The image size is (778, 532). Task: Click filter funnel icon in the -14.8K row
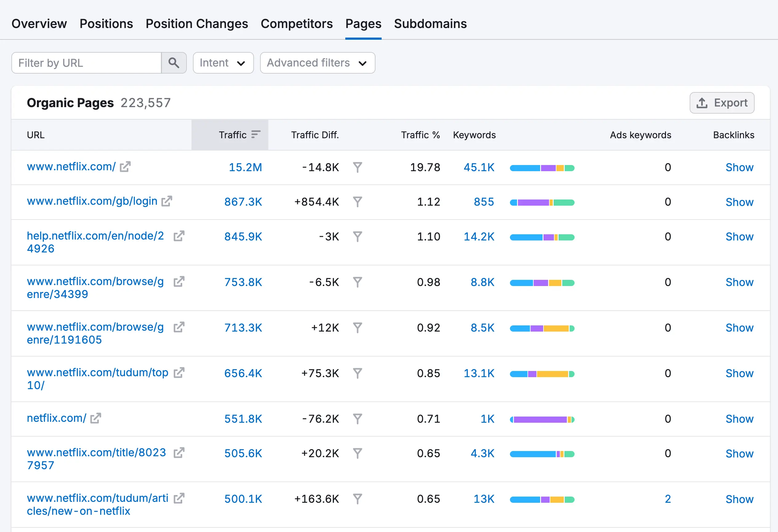click(358, 167)
